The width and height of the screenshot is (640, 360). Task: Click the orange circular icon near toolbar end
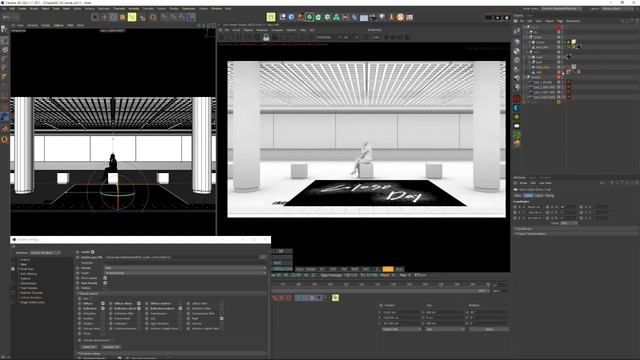coord(400,17)
